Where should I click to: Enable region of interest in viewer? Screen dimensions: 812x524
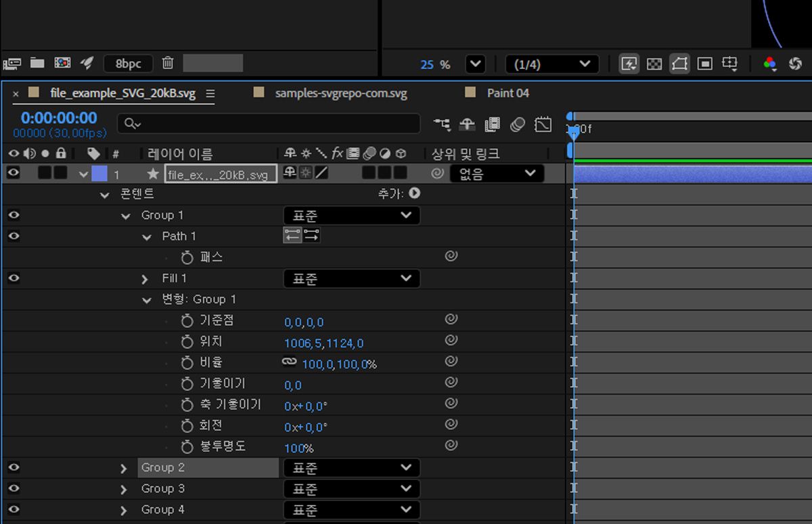704,64
